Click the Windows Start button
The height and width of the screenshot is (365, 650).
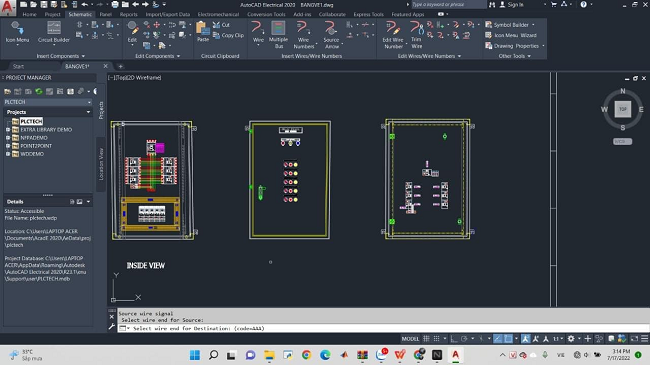[194, 355]
